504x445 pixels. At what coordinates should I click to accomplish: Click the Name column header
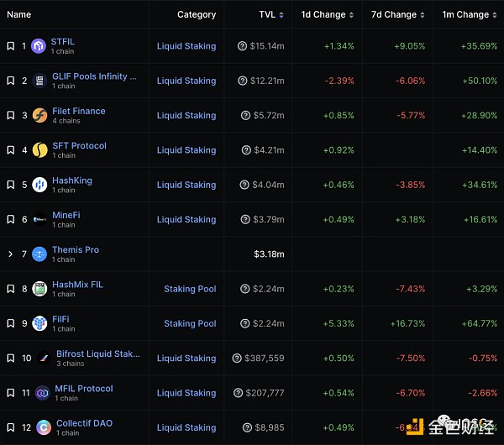point(19,14)
